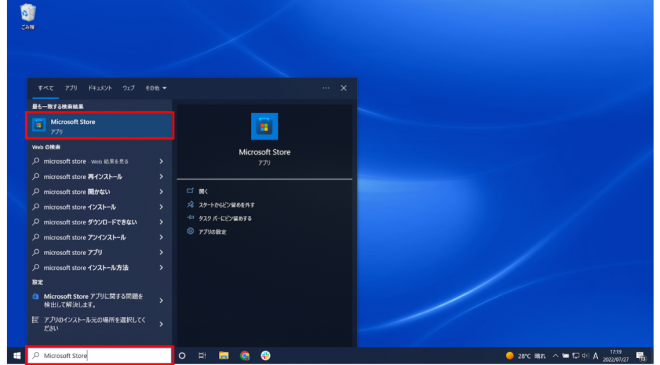Click gear icon next to アプリの設定

[190, 231]
